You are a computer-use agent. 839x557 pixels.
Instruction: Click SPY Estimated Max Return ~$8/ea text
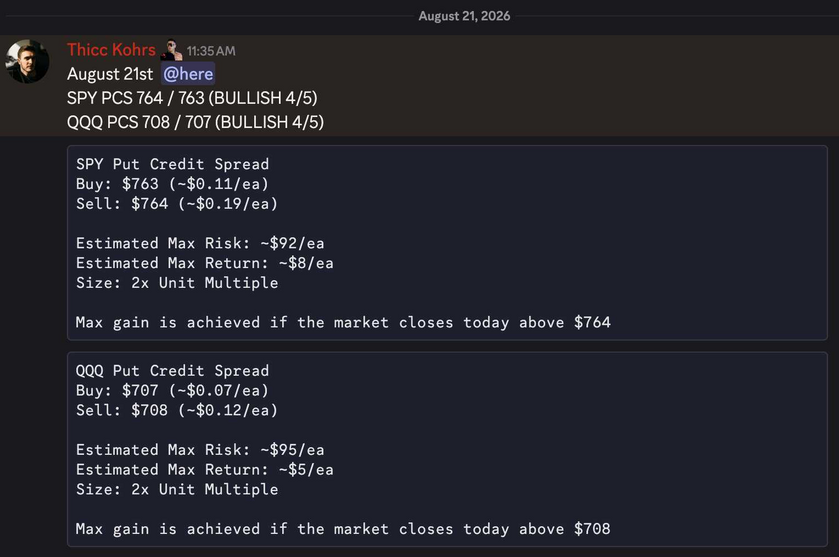(204, 263)
